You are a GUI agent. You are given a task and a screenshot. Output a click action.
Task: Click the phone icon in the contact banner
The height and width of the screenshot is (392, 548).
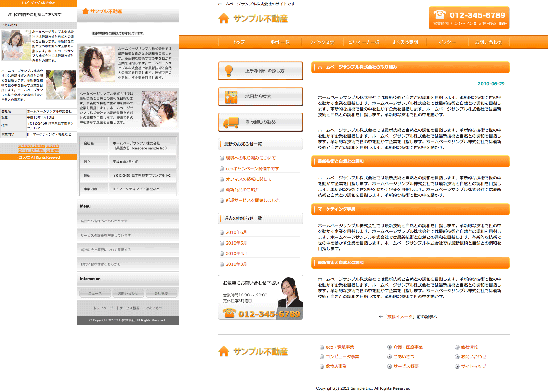coord(229,313)
